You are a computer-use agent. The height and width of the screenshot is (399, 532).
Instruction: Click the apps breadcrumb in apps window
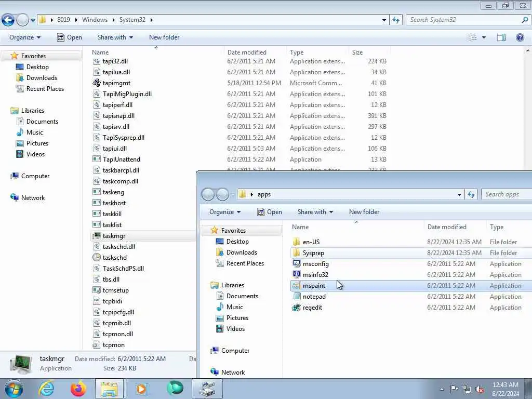click(264, 194)
